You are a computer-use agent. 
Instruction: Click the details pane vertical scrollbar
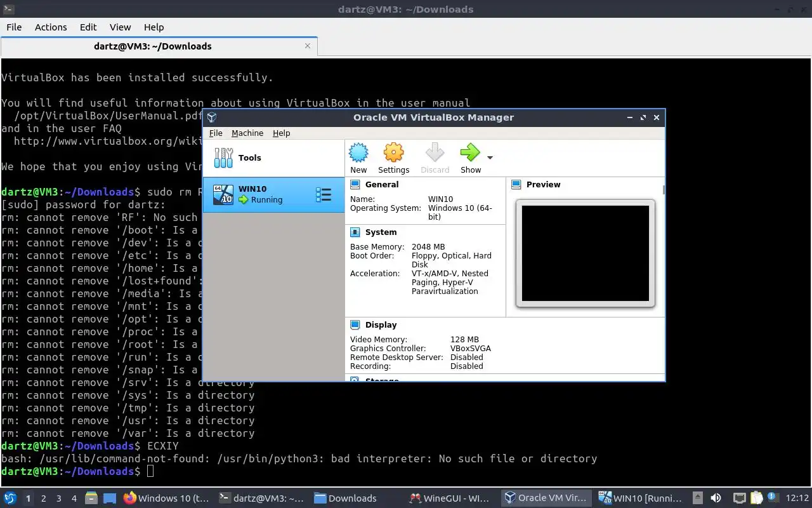664,190
